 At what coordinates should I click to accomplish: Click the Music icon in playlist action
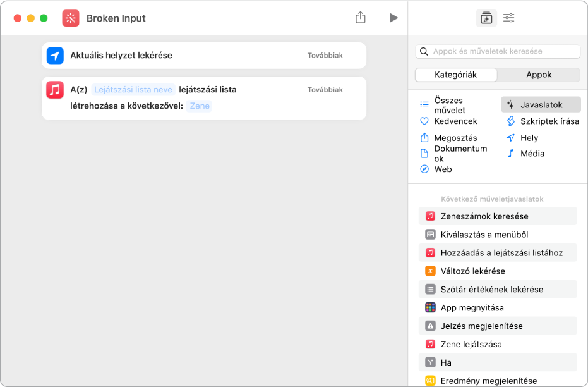(55, 90)
